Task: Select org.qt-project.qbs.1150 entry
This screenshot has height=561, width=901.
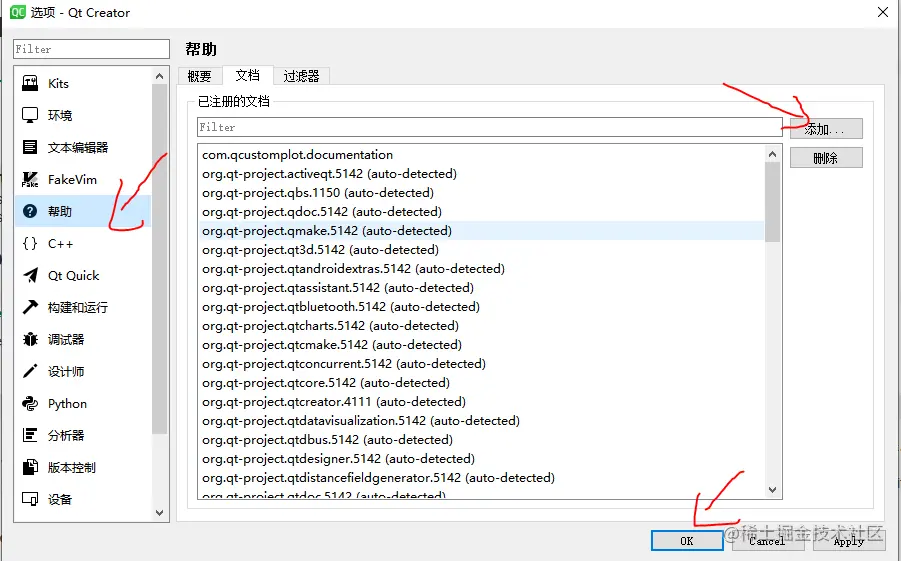Action: pos(482,193)
